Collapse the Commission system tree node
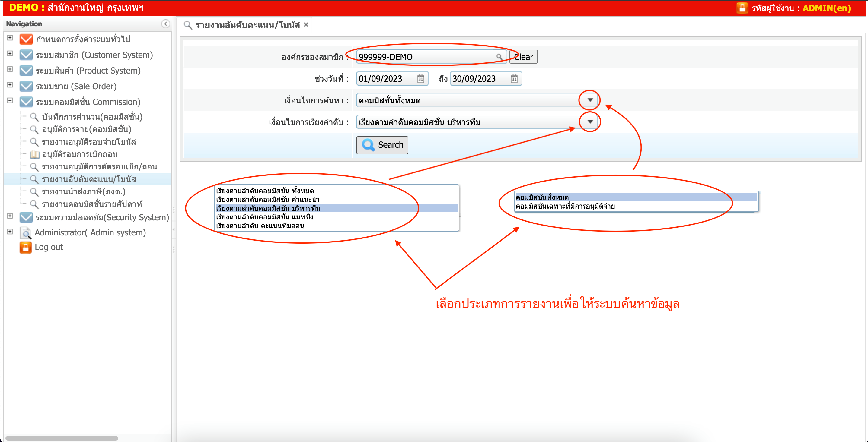 [x=10, y=101]
